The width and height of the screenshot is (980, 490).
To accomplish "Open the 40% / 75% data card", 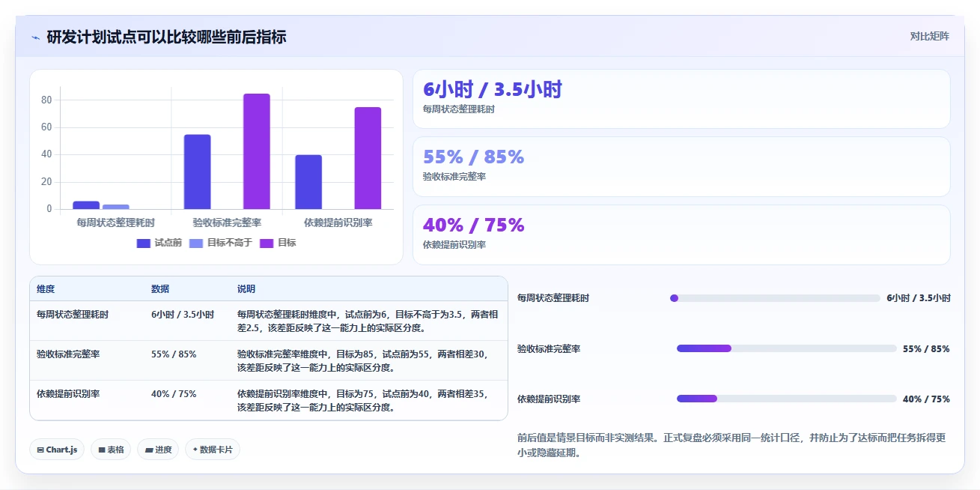I will click(681, 235).
